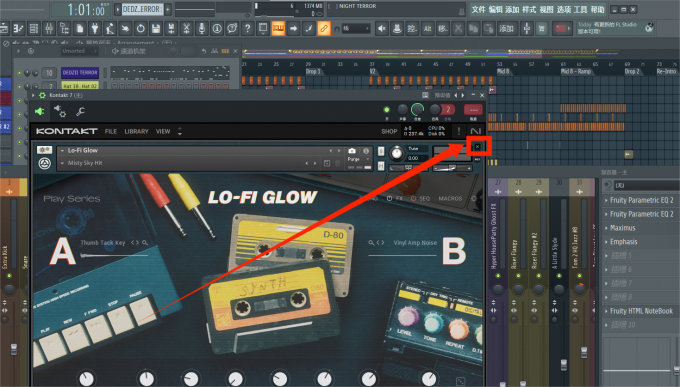
Task: Save the project with the floppy disk icon
Action: coord(156,29)
